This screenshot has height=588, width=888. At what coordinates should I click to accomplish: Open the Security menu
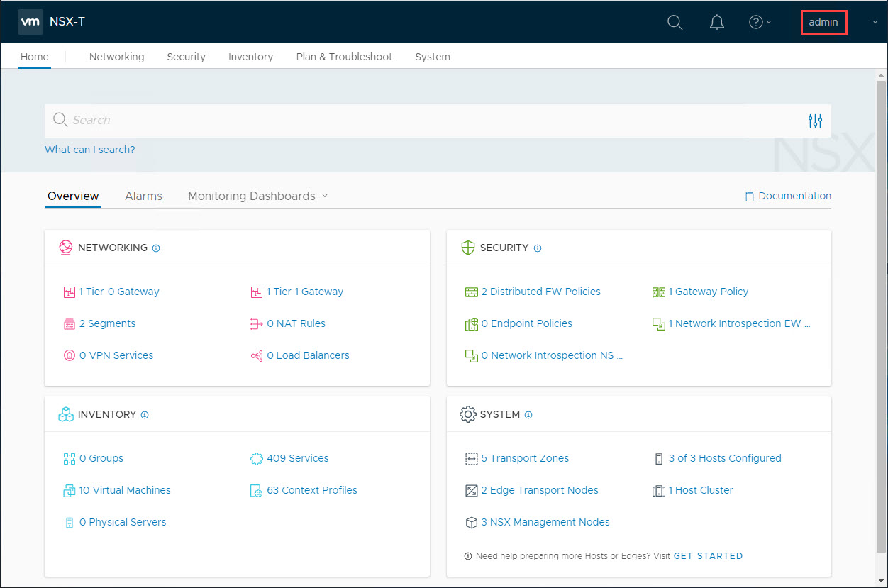pos(186,57)
